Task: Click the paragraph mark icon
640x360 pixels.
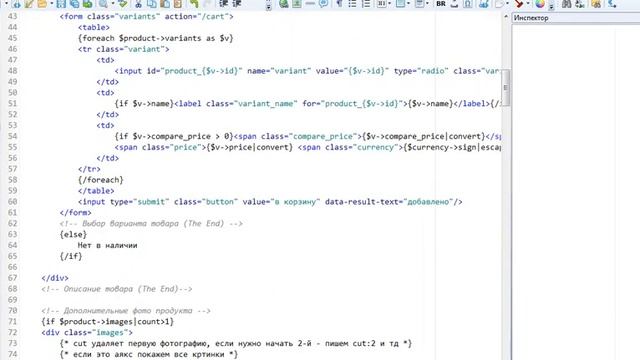Action: coord(339,4)
